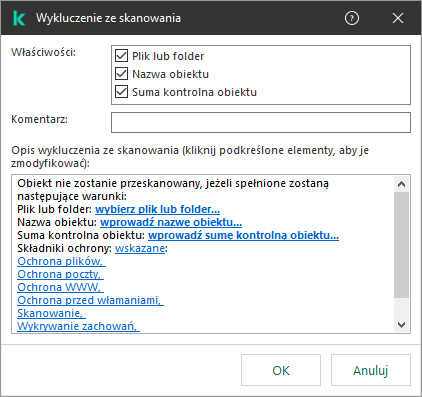Click the wskazane protection components link
The width and height of the screenshot is (422, 397).
tap(140, 248)
